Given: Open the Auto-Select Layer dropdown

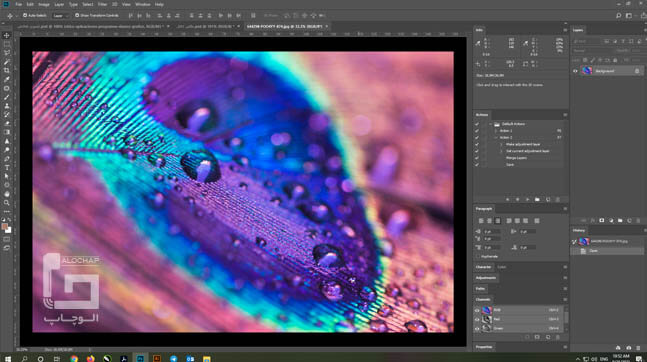Looking at the screenshot, I should tap(60, 16).
